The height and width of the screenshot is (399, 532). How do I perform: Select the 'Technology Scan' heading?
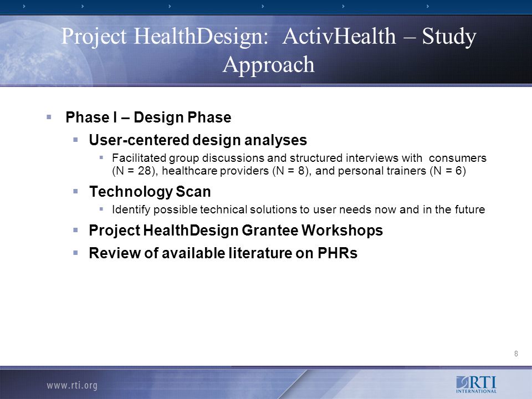(150, 192)
